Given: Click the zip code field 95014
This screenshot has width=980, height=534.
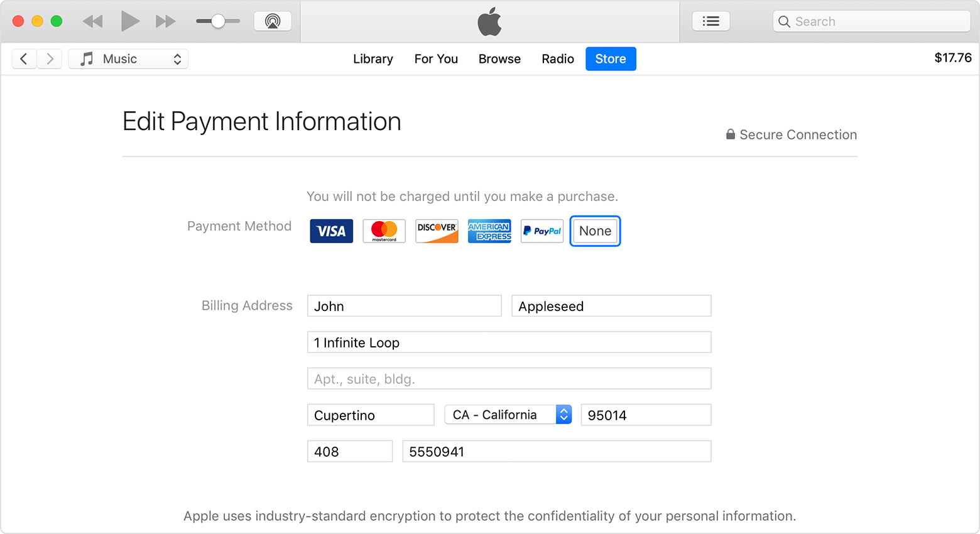Looking at the screenshot, I should (646, 415).
